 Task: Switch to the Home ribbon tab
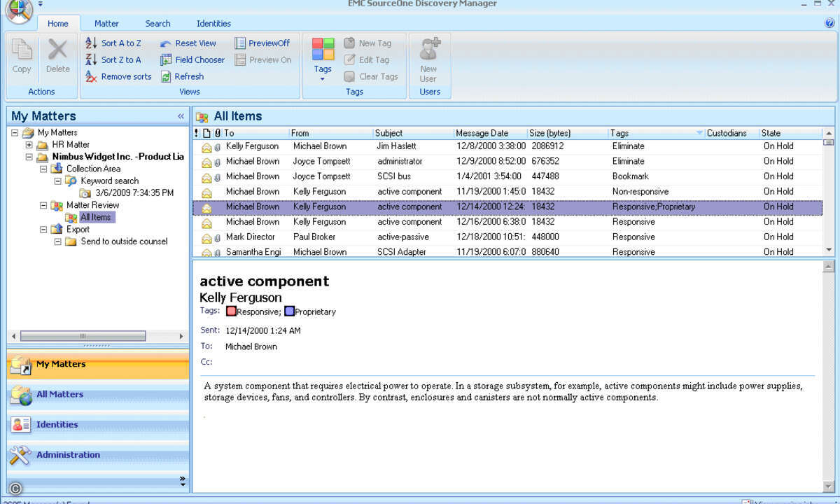[x=57, y=23]
